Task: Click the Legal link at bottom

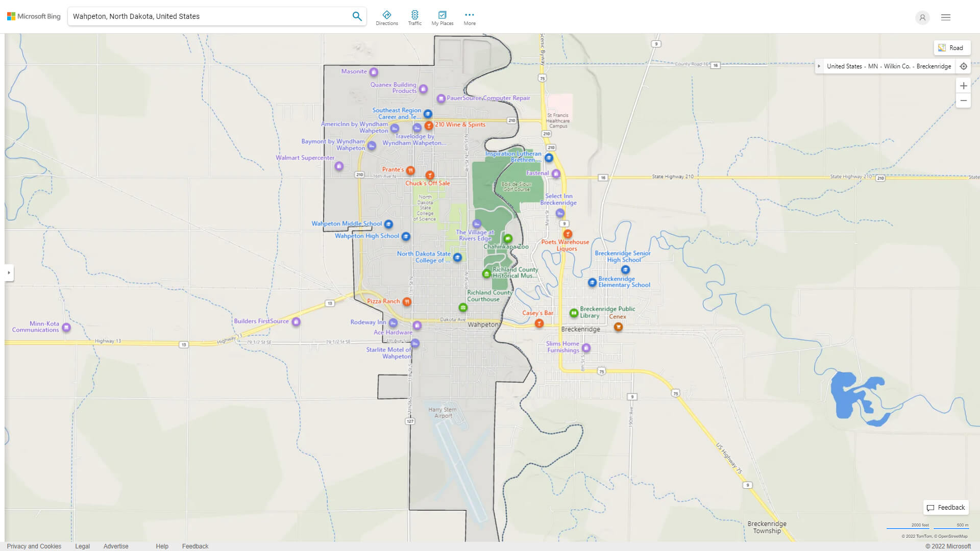Action: coord(82,545)
